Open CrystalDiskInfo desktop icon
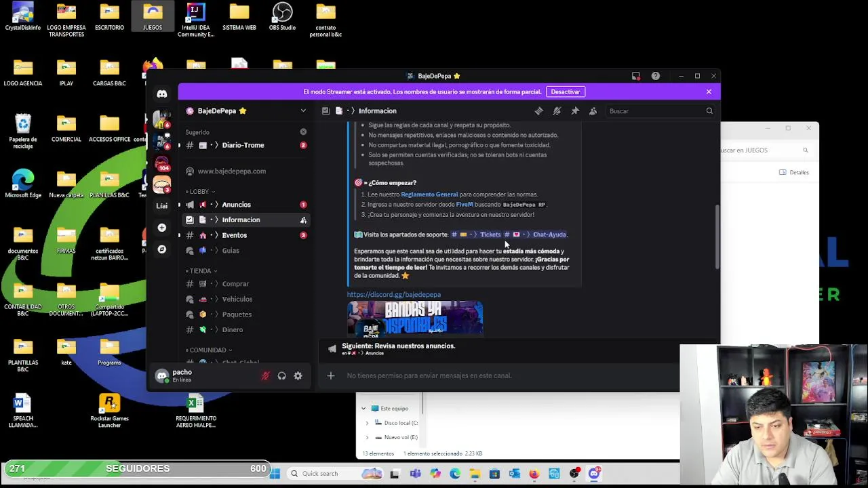868x488 pixels. click(23, 17)
